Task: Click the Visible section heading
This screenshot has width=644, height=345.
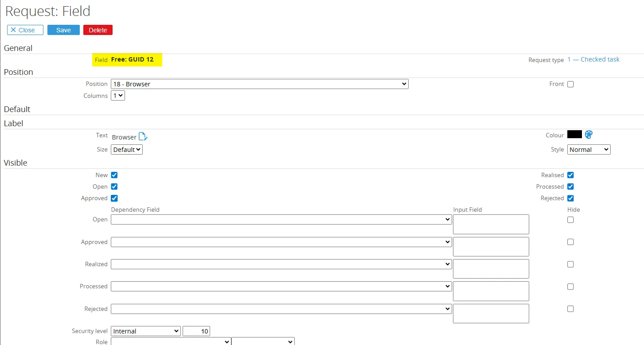Action: [x=16, y=163]
